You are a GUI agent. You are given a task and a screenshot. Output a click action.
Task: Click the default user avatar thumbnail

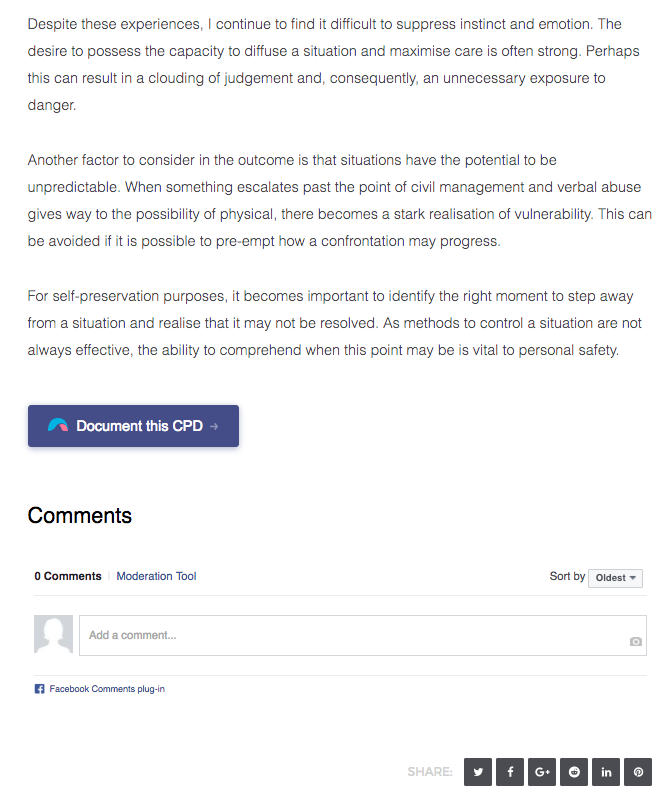coord(54,634)
